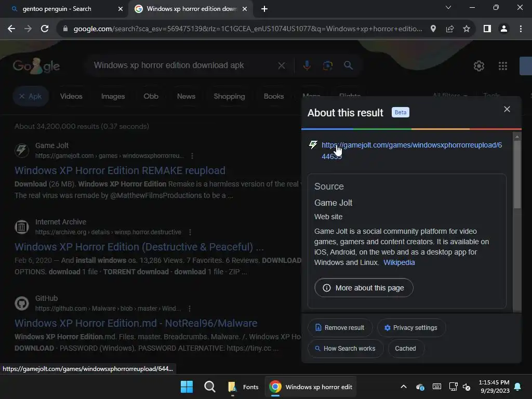This screenshot has height=399, width=532.
Task: Search by image with Google Lens
Action: pyautogui.click(x=327, y=65)
